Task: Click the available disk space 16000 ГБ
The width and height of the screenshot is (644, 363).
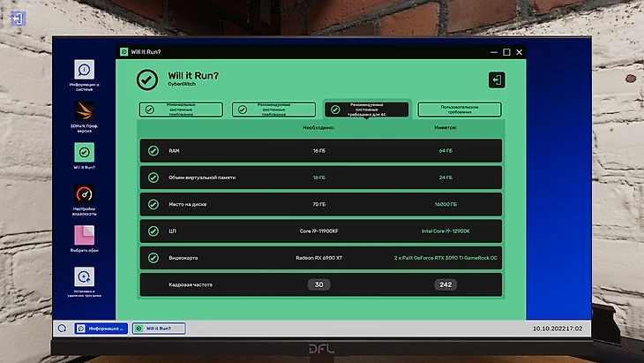Action: [x=446, y=204]
